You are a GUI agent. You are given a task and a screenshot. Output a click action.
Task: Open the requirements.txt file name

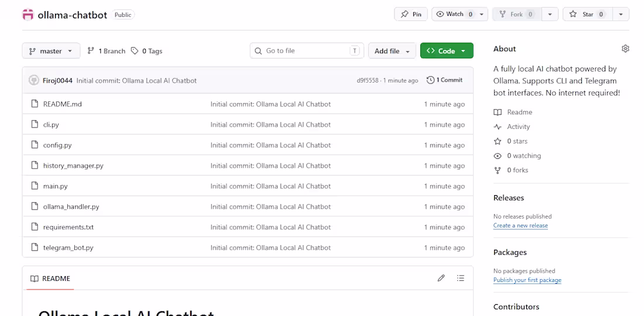(68, 227)
